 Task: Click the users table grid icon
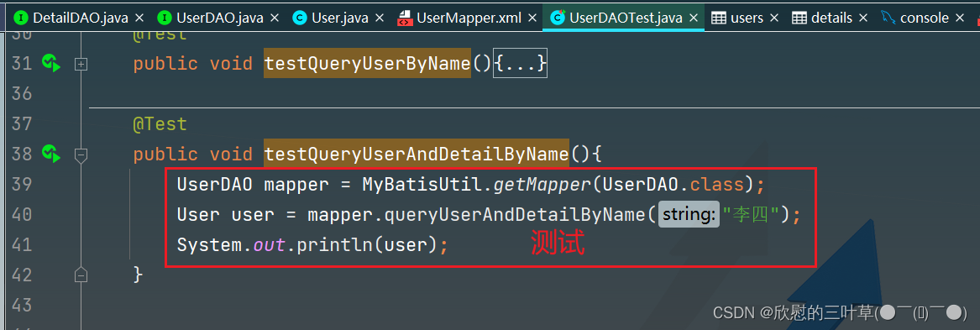click(720, 18)
